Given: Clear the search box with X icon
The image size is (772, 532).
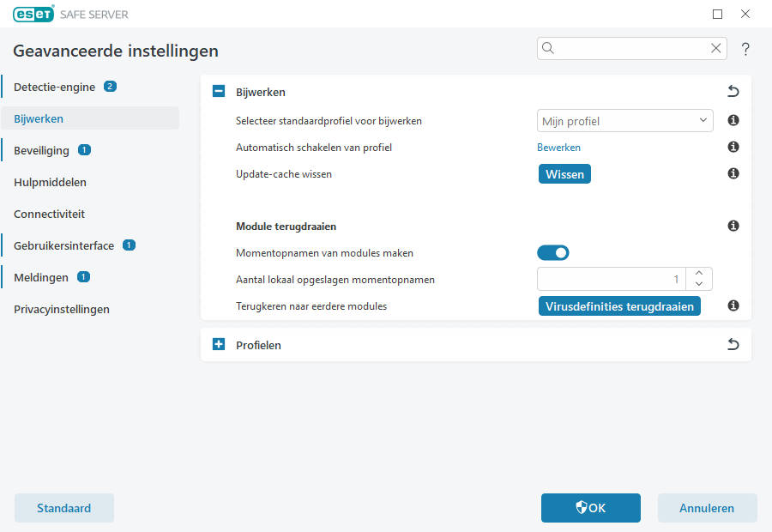Looking at the screenshot, I should click(716, 49).
